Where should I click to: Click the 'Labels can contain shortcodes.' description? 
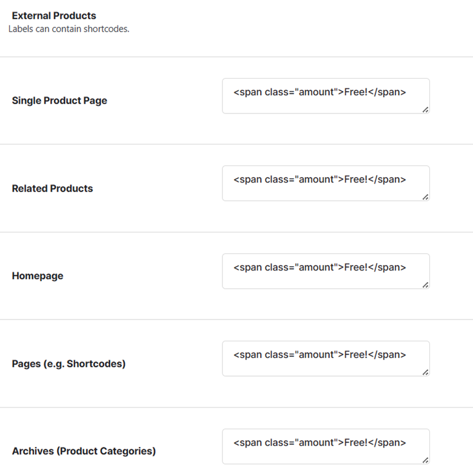(69, 29)
